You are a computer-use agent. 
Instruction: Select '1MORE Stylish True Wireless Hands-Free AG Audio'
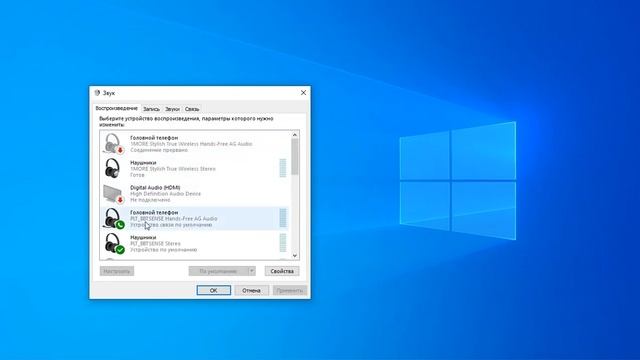coord(191,144)
